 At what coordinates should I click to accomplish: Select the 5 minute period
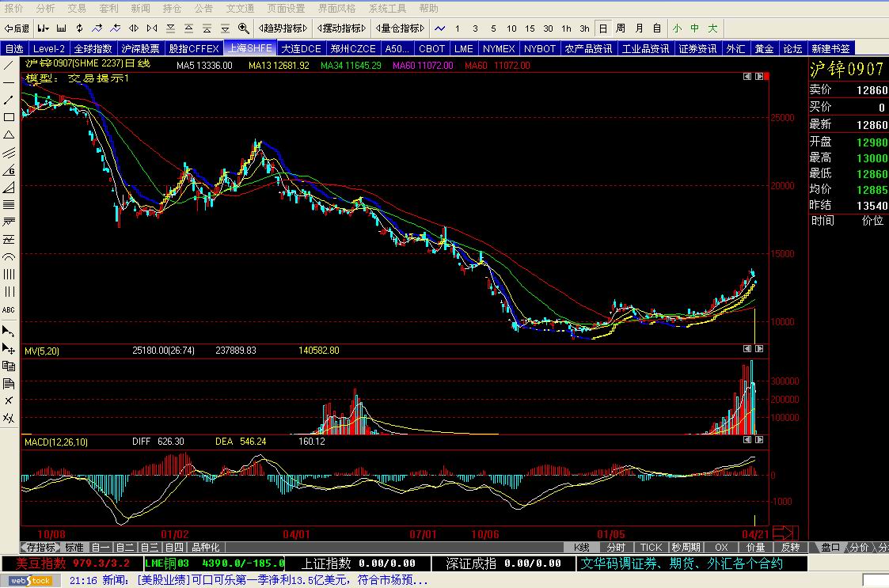(x=493, y=28)
